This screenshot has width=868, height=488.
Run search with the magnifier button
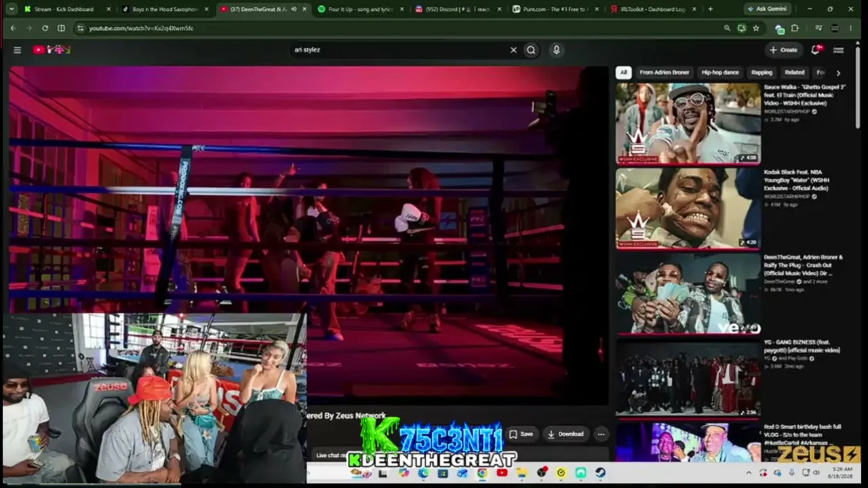[x=531, y=49]
